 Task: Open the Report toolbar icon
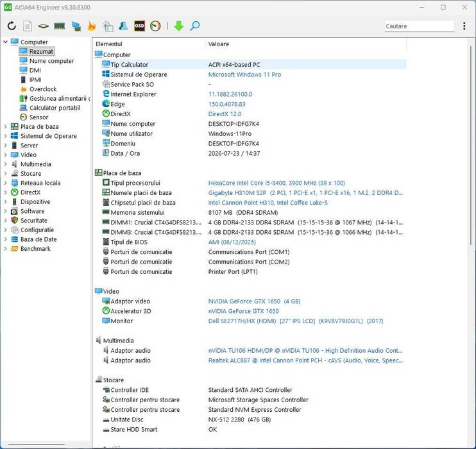click(28, 26)
